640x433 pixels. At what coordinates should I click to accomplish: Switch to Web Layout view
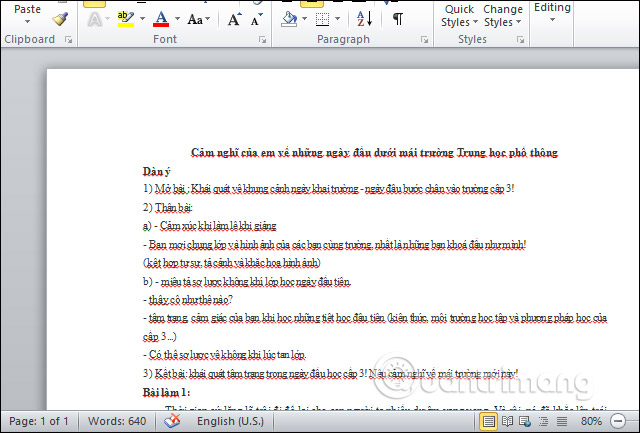[x=525, y=421]
